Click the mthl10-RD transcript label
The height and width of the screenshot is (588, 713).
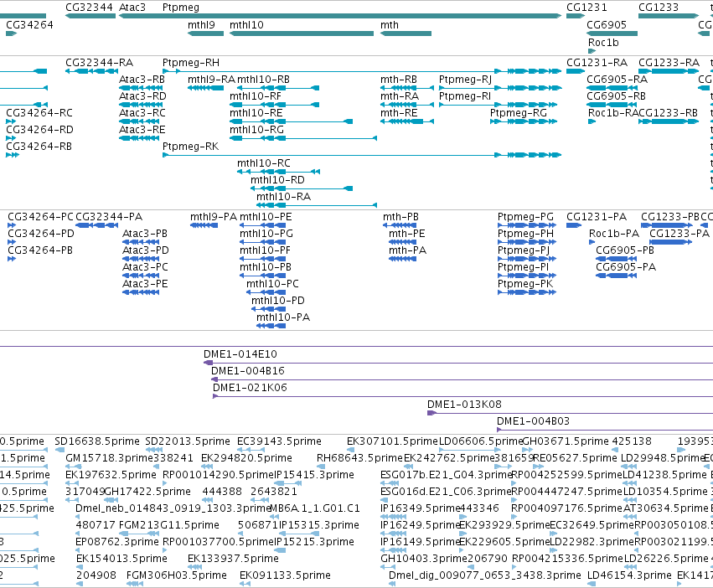(277, 180)
